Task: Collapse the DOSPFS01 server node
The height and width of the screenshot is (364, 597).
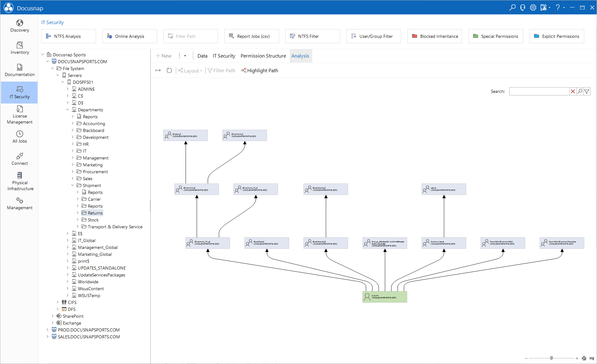Action: click(x=63, y=82)
